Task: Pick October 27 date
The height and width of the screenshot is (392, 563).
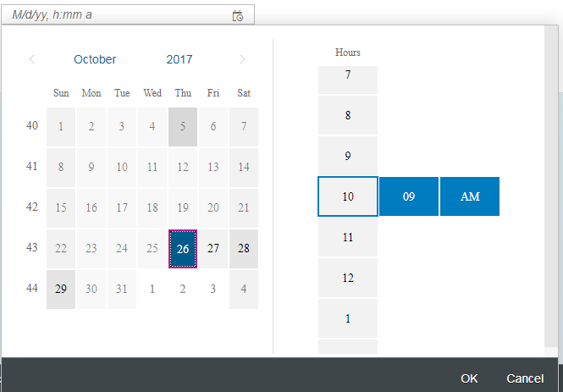Action: pyautogui.click(x=213, y=248)
